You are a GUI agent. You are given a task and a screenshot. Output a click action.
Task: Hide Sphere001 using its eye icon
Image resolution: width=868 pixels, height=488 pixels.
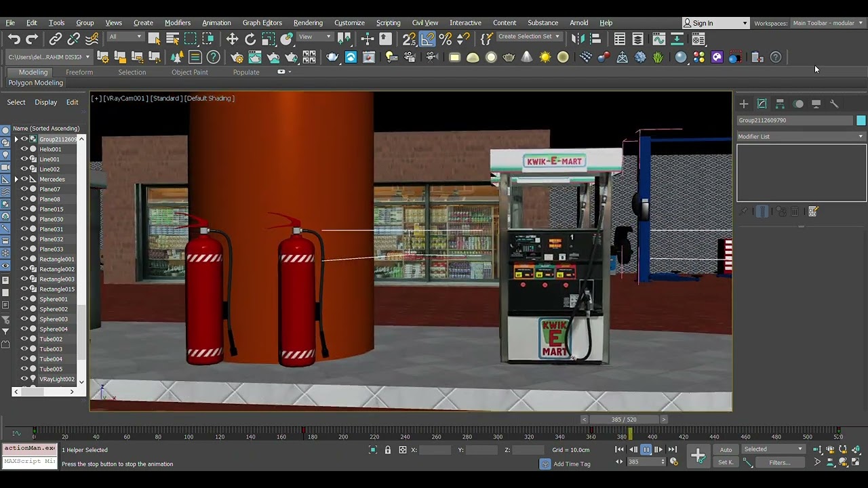[24, 299]
